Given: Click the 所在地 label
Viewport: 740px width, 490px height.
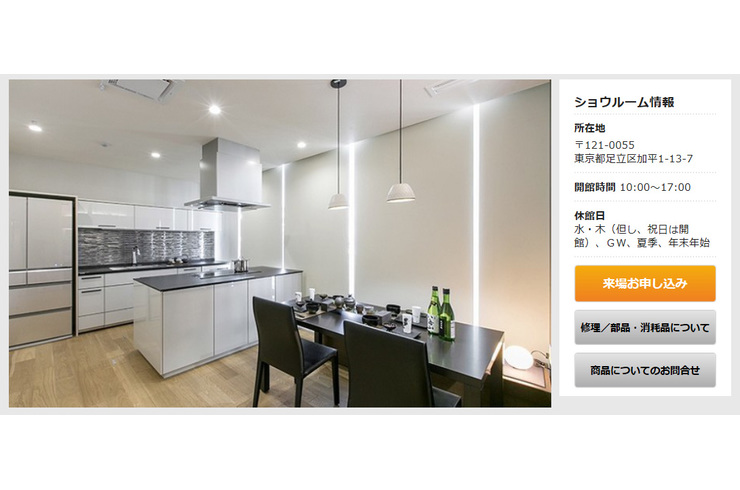Looking at the screenshot, I should tap(589, 128).
